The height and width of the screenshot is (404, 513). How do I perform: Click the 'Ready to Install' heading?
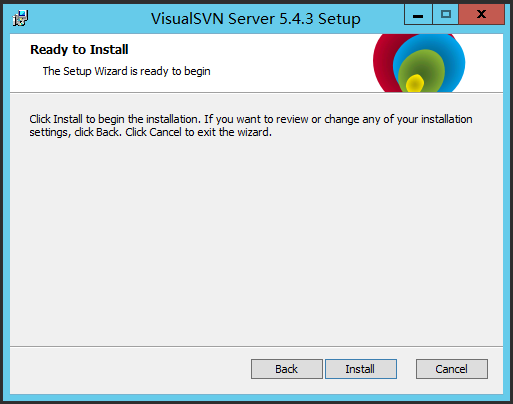pos(79,50)
